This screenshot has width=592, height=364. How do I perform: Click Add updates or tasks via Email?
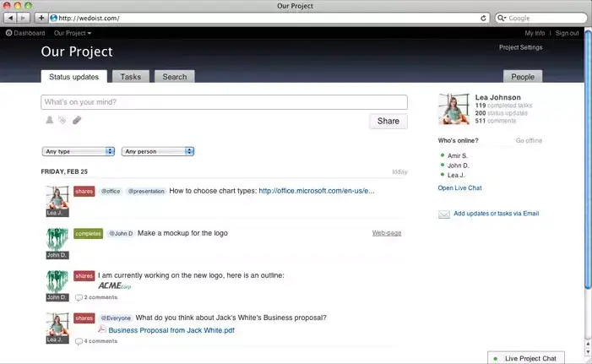tap(496, 214)
